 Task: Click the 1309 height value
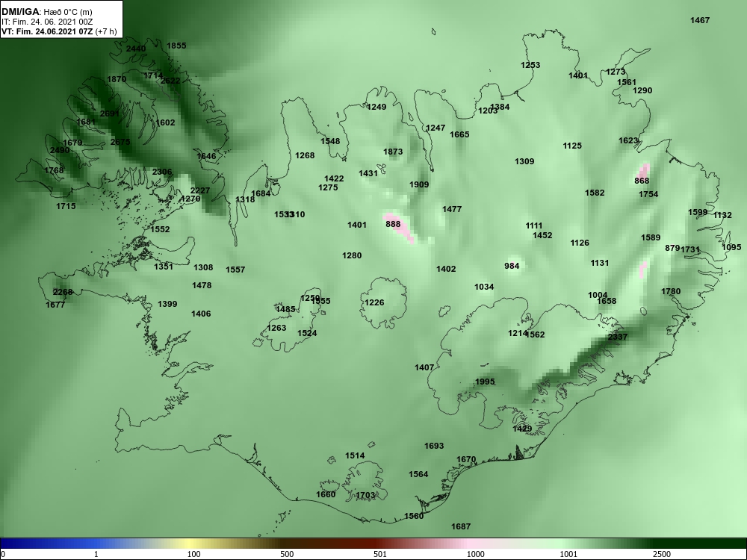(524, 161)
